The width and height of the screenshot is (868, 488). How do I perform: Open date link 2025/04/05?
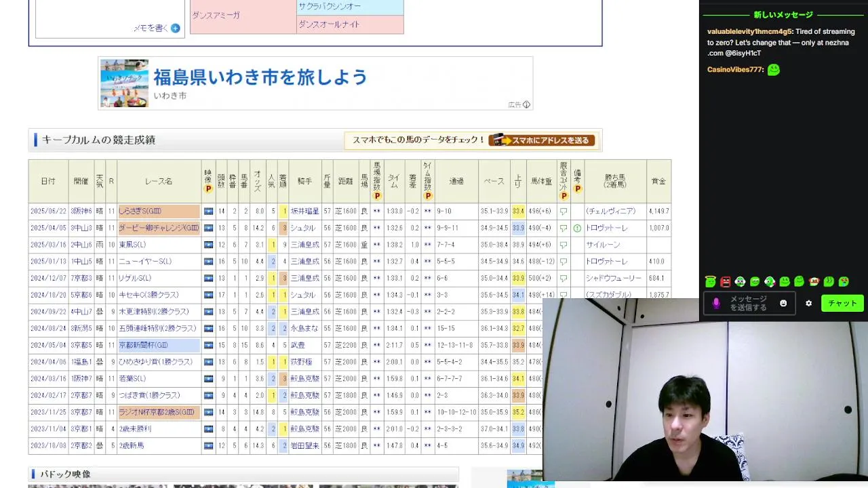coord(48,228)
